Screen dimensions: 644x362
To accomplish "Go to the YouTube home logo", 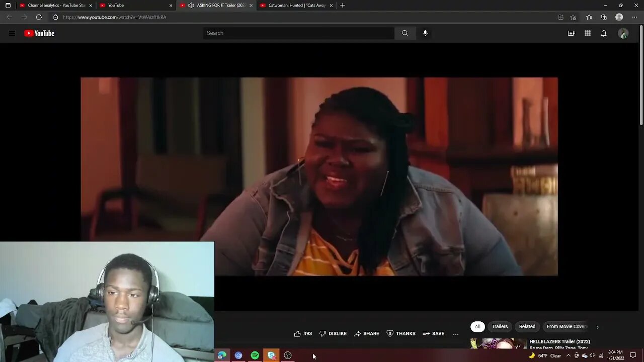I will 39,33.
